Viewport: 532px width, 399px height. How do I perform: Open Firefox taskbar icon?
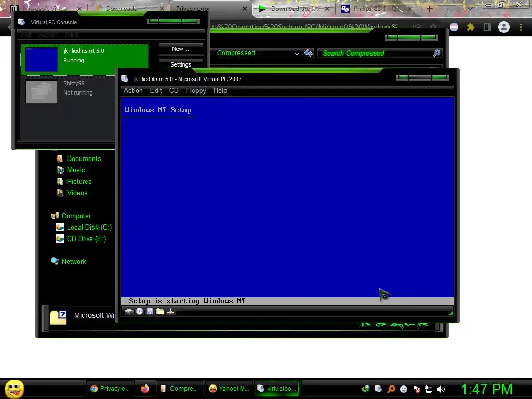point(145,389)
